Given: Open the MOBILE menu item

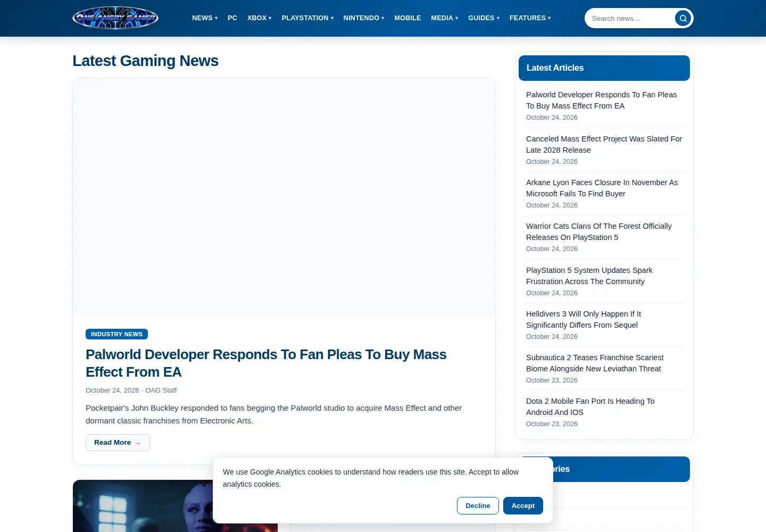Looking at the screenshot, I should click(407, 18).
